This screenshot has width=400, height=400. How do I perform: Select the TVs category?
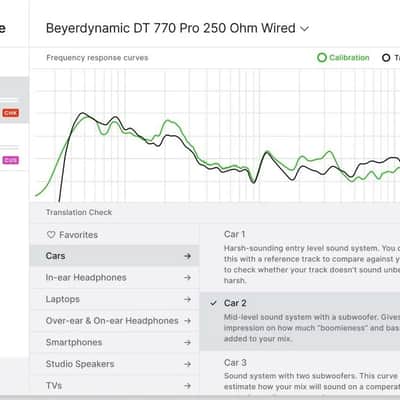click(115, 386)
